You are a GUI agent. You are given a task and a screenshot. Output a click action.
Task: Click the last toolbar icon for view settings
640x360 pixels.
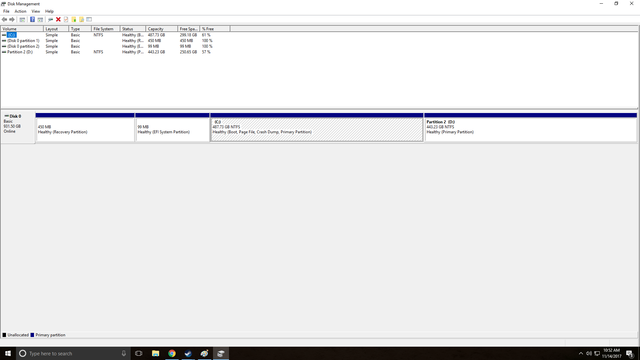(x=89, y=20)
